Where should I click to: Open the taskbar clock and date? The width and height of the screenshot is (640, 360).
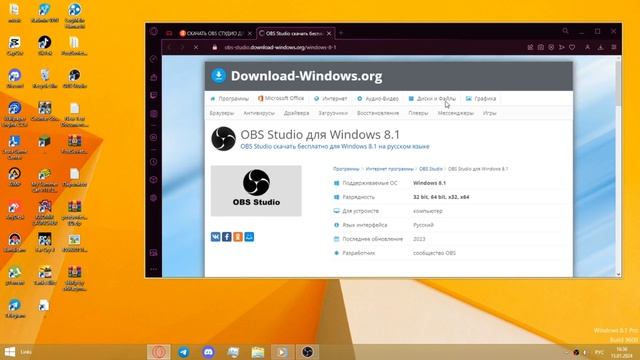622,352
